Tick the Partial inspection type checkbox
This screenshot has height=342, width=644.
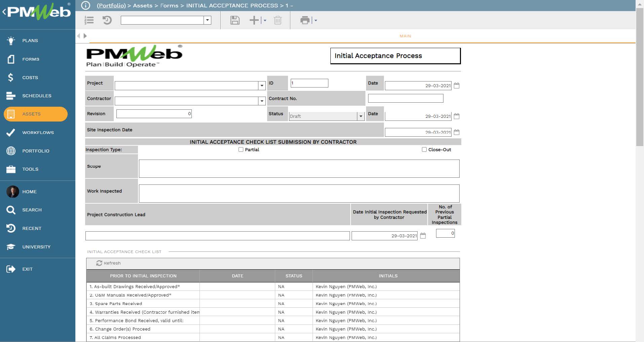[x=241, y=149]
